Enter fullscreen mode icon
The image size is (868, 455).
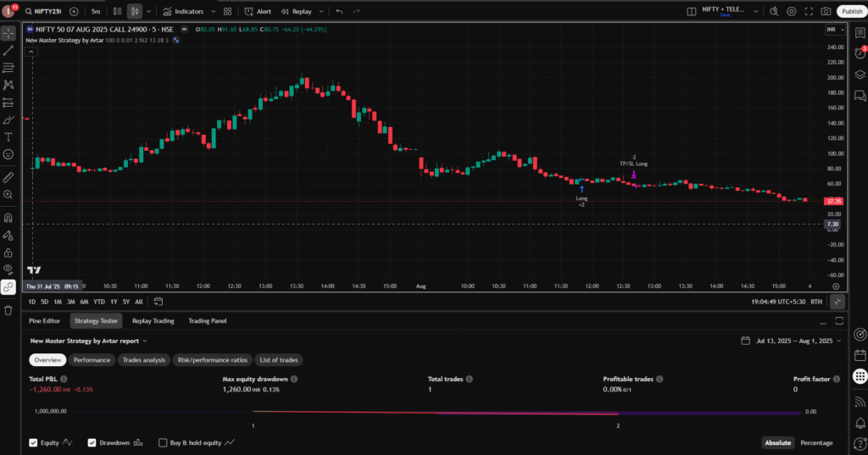point(809,12)
